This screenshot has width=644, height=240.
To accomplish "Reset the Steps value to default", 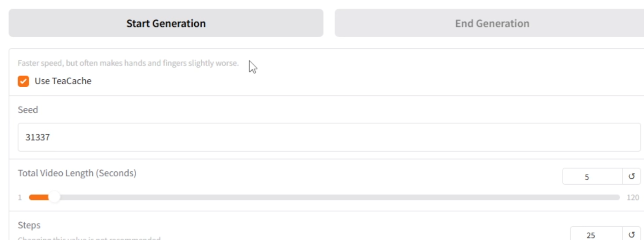I will tap(631, 234).
